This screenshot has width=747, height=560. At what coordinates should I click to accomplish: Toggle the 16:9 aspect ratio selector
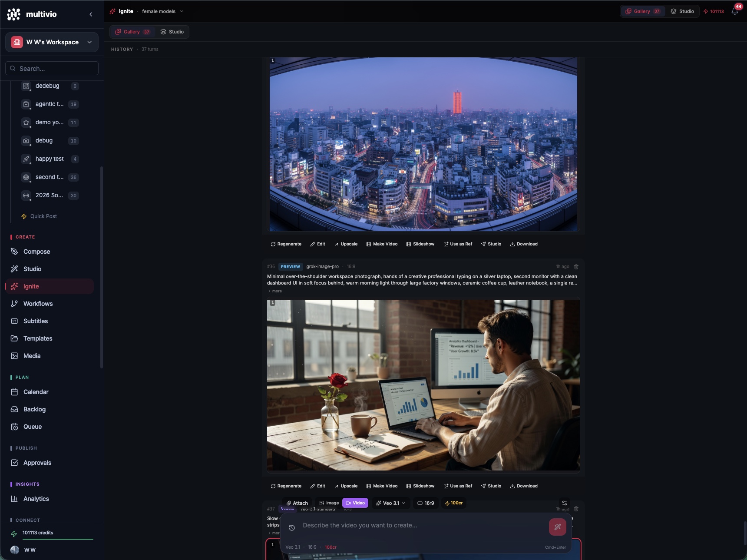coord(426,503)
